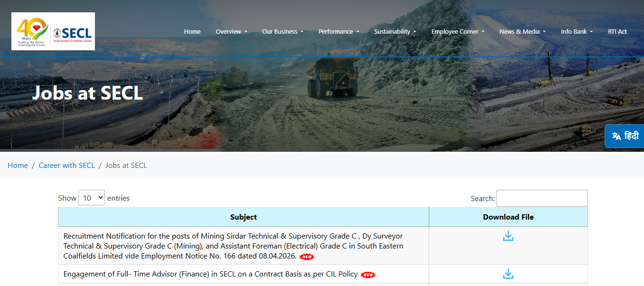
Task: Click inside the Search input field
Action: point(541,198)
